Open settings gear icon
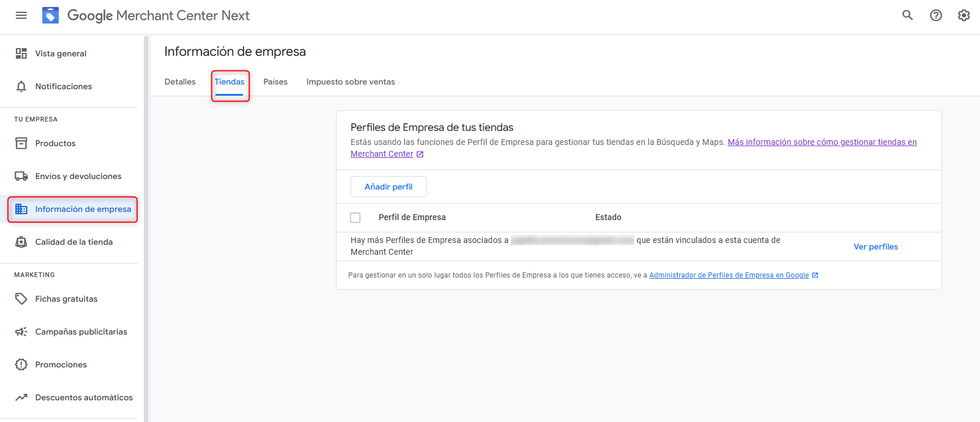The image size is (980, 422). tap(964, 15)
